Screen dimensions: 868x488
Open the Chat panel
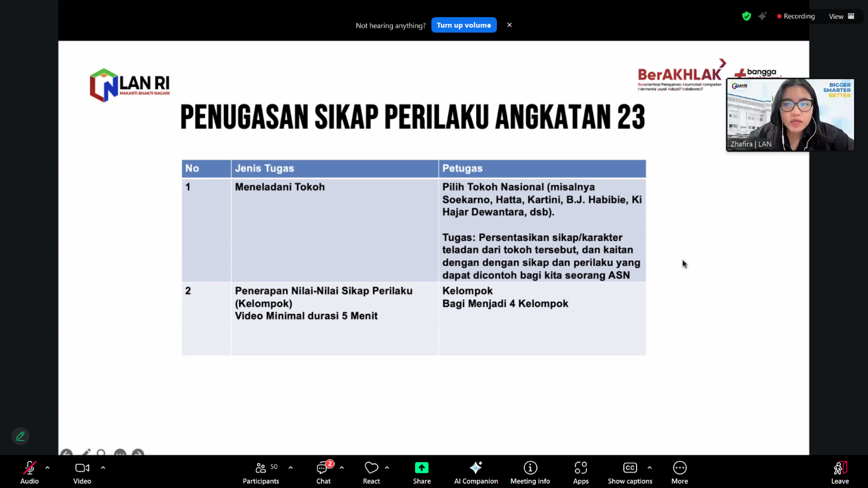pyautogui.click(x=323, y=472)
